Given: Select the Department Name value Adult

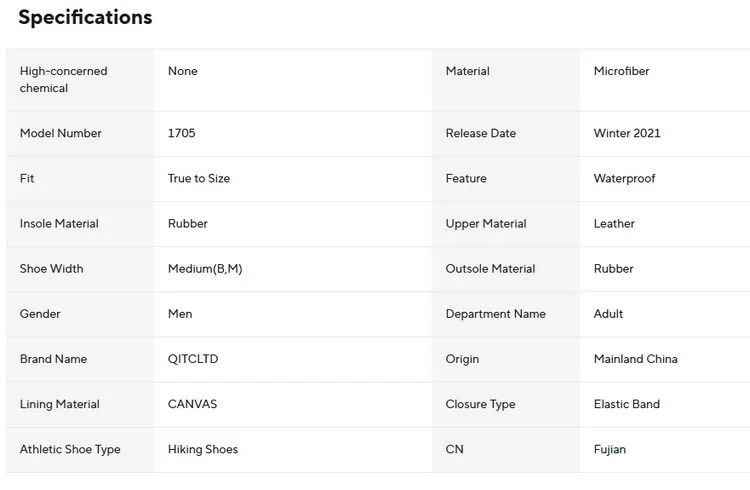Looking at the screenshot, I should point(608,313).
